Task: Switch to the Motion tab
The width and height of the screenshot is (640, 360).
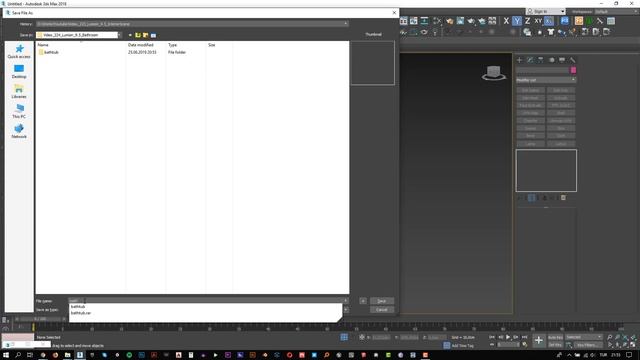Action: coord(551,60)
